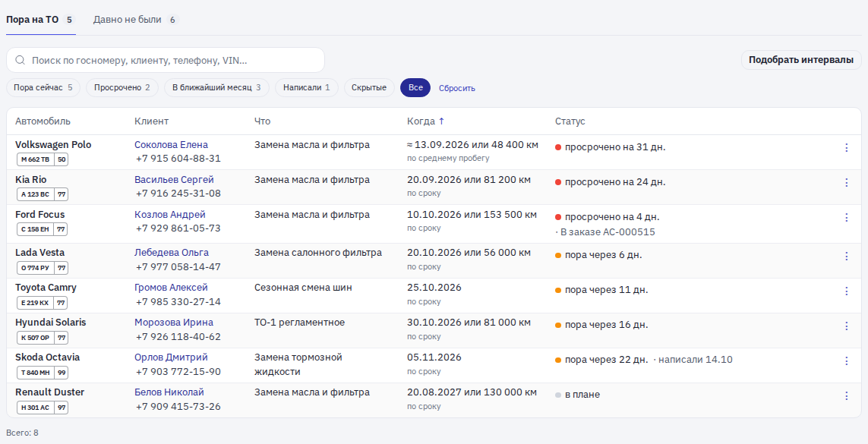Open the Давно не были tab

136,20
